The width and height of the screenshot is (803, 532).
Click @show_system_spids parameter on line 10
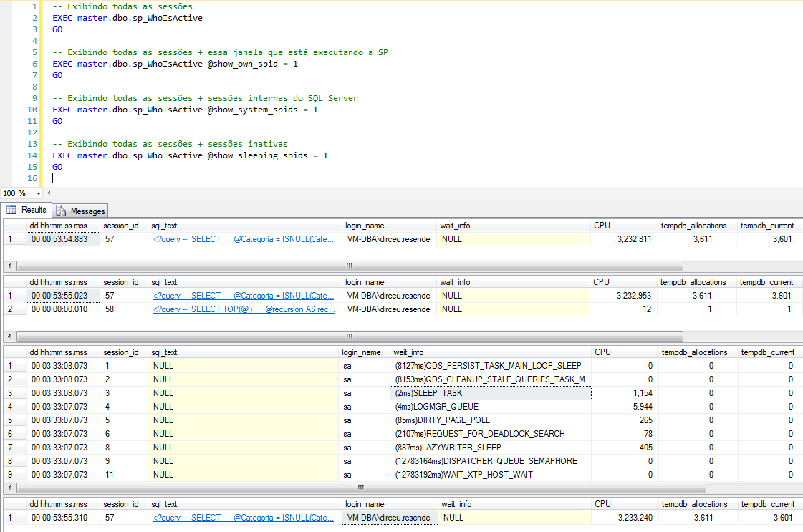point(252,110)
